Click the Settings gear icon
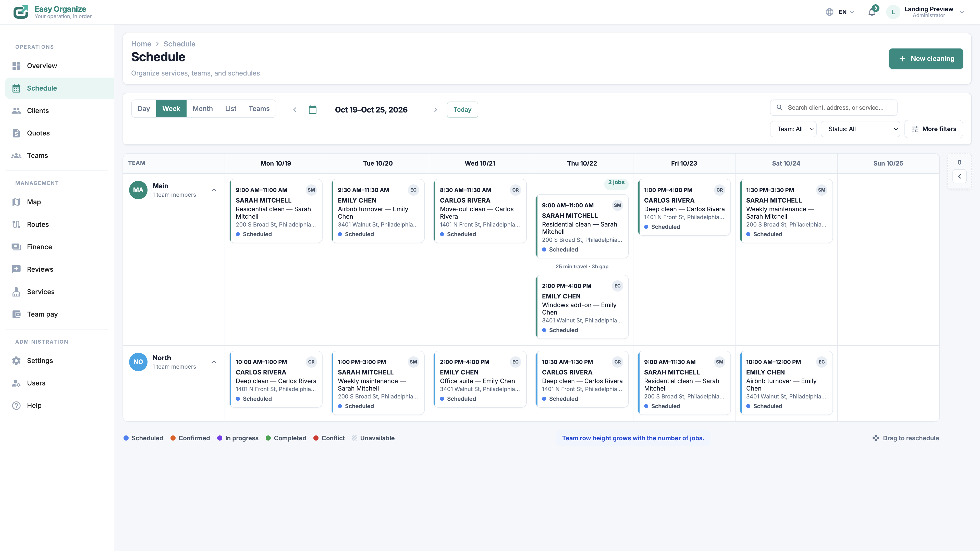 16,360
